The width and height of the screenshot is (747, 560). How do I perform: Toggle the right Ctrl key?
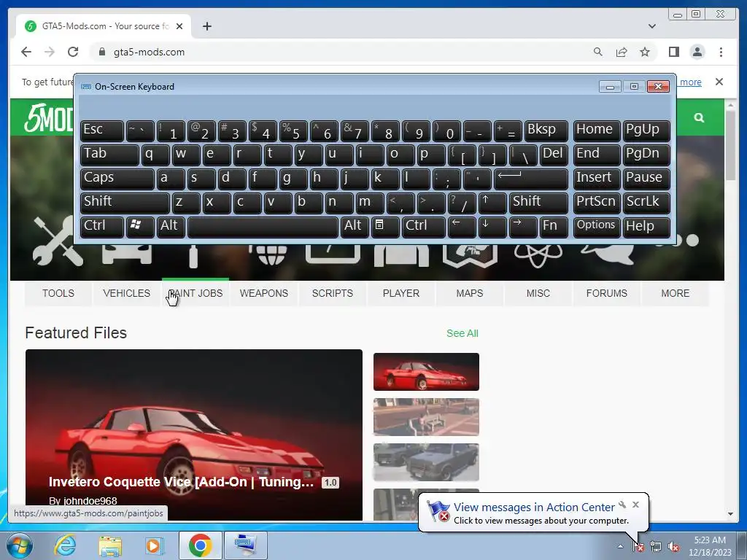tap(424, 226)
